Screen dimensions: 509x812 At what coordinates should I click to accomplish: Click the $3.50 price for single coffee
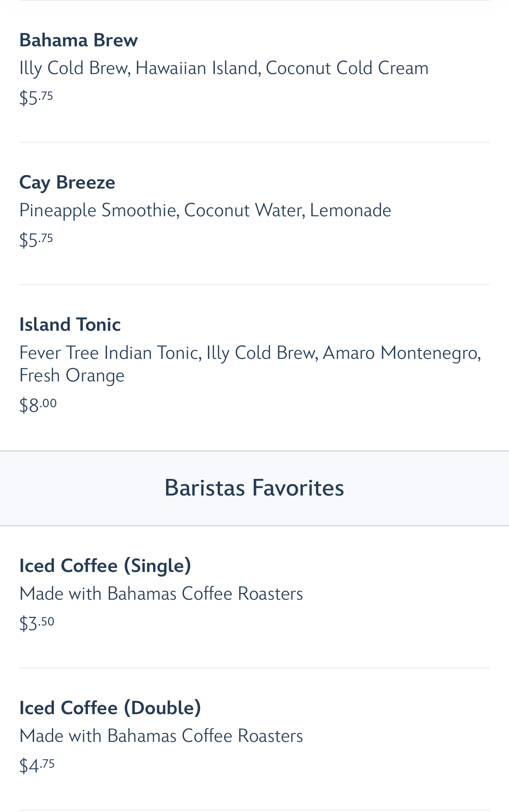coord(37,623)
